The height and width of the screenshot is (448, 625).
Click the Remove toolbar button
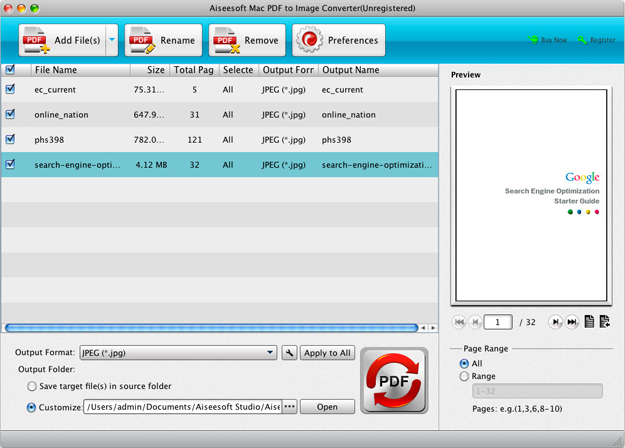(x=246, y=41)
